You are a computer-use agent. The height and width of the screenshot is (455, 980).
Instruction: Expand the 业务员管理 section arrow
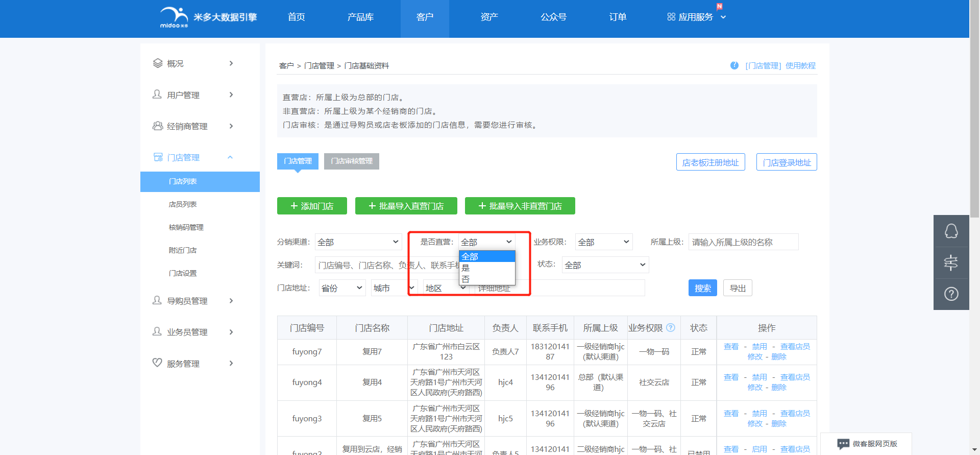231,332
